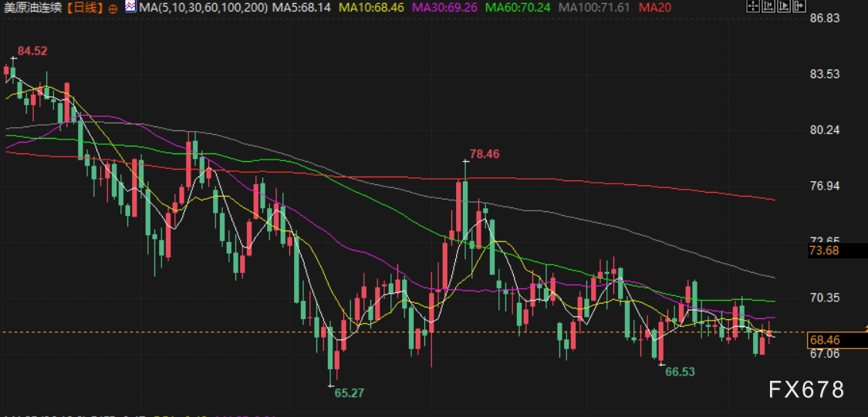Open the MA indicator chart icon

pyautogui.click(x=130, y=8)
